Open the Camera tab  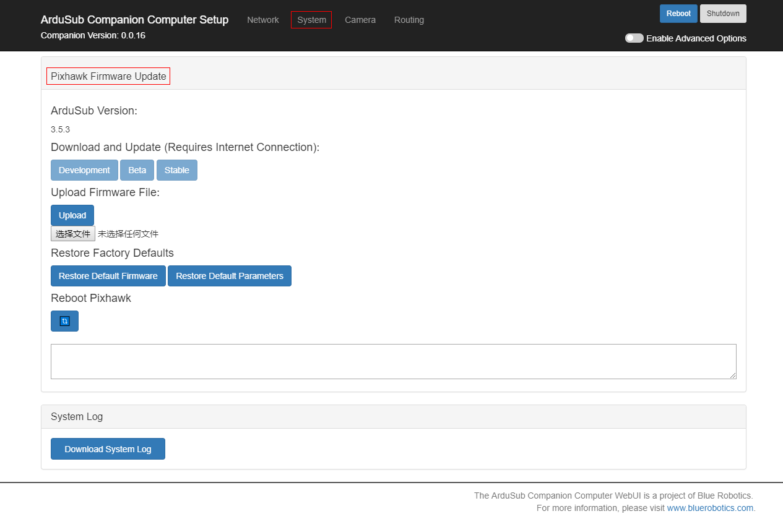pos(360,19)
